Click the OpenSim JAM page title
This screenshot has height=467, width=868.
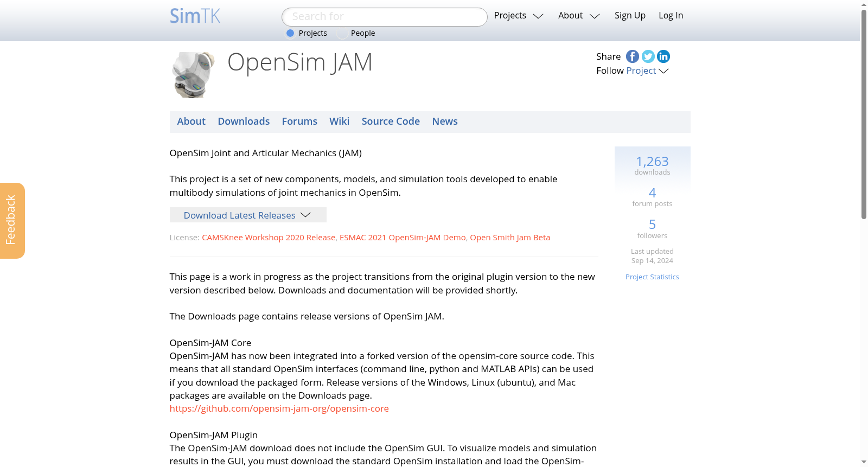[300, 62]
